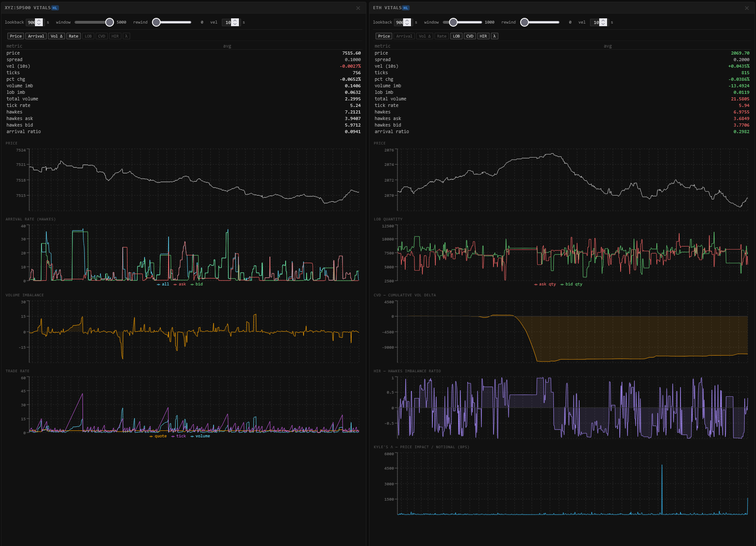Toggle the 'quote' series in the Trade Rate legend
756x546 pixels.
(x=158, y=436)
